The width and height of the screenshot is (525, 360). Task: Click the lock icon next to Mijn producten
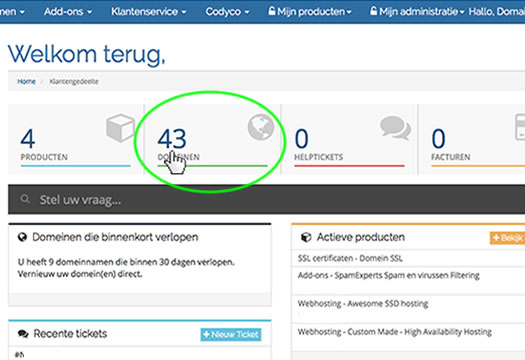pyautogui.click(x=272, y=11)
